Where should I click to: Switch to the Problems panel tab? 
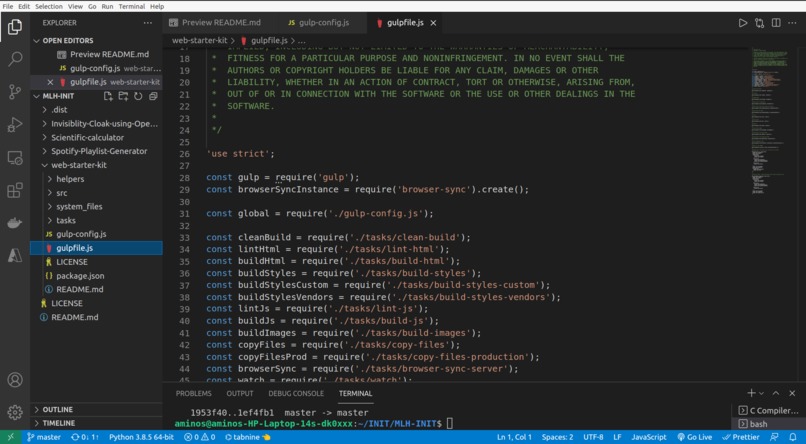pos(193,393)
